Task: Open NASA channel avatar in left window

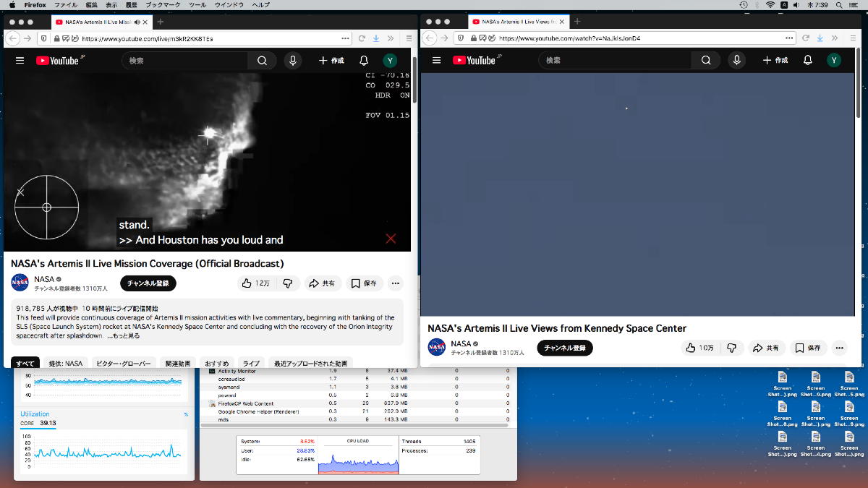Action: point(20,283)
